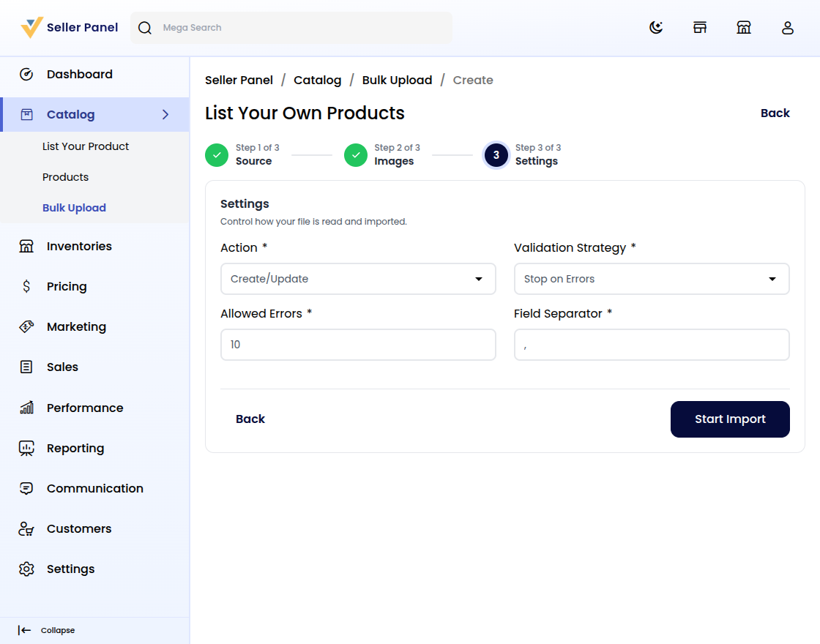This screenshot has height=644, width=820.
Task: Open the Pricing menu label
Action: tap(67, 286)
